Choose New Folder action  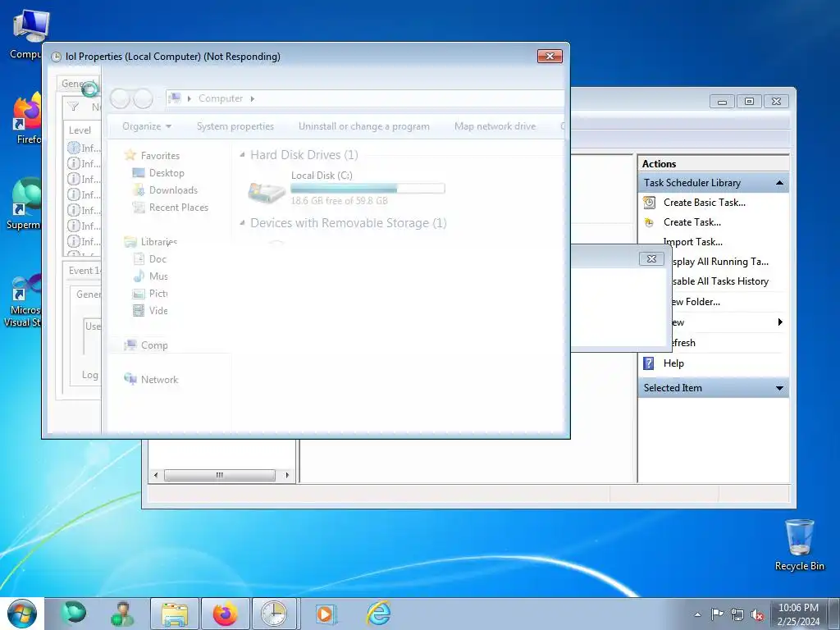tap(695, 302)
